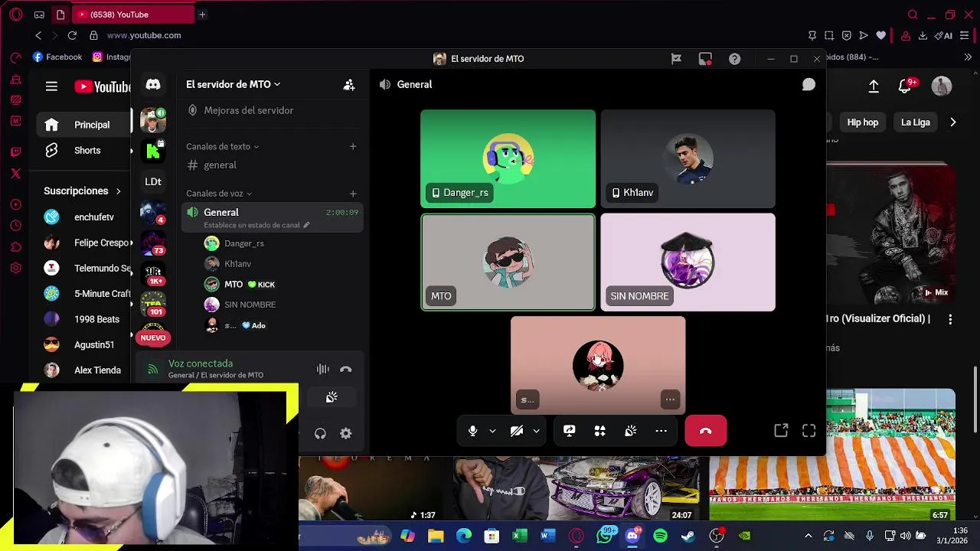980x551 pixels.
Task: Open the NUEVO server badge
Action: click(x=153, y=337)
